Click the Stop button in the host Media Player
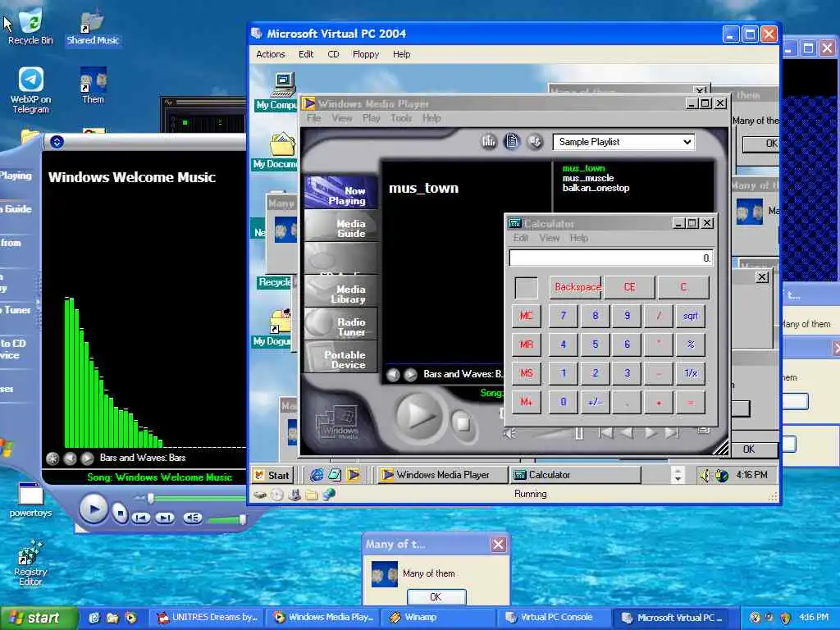The image size is (840, 630). (x=121, y=514)
